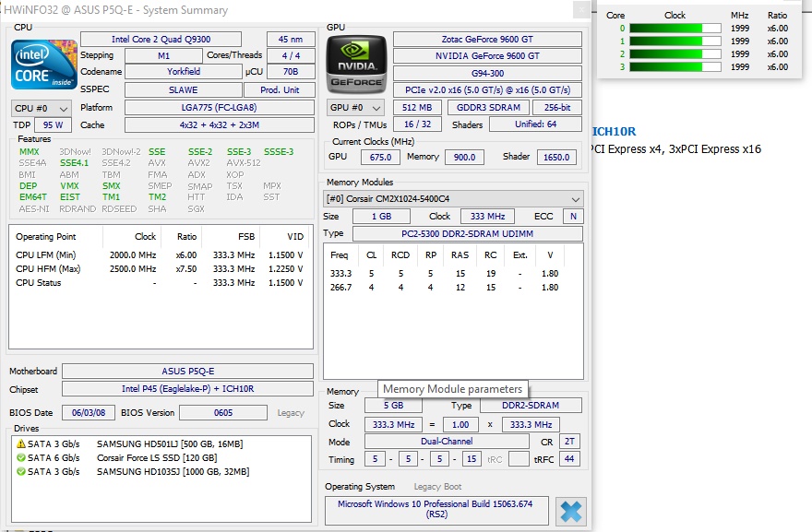Click the total Memory Size value 5 GB
The width and height of the screenshot is (812, 532).
pyautogui.click(x=394, y=405)
